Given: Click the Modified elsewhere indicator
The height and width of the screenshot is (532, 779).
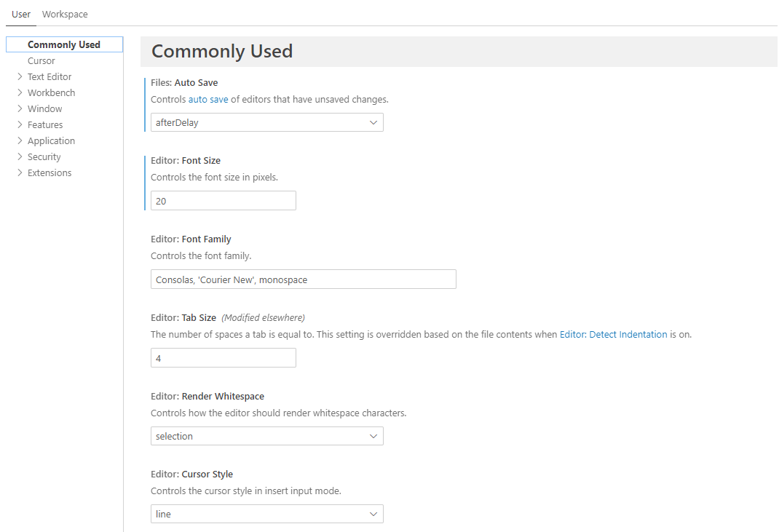Looking at the screenshot, I should [263, 318].
